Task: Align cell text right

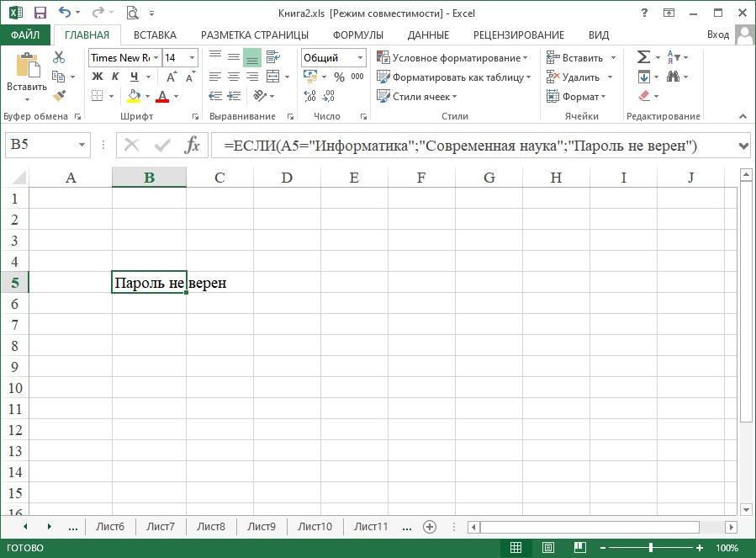Action: [x=252, y=77]
